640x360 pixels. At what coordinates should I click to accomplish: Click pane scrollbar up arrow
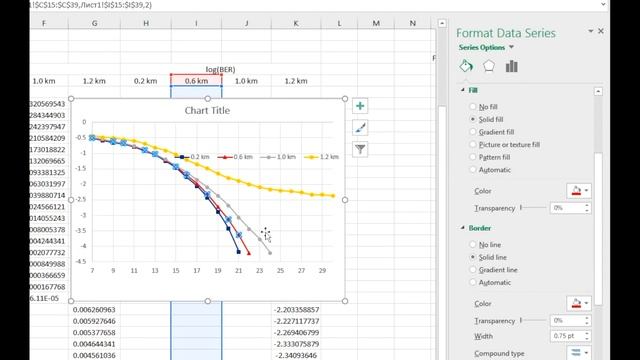point(598,91)
